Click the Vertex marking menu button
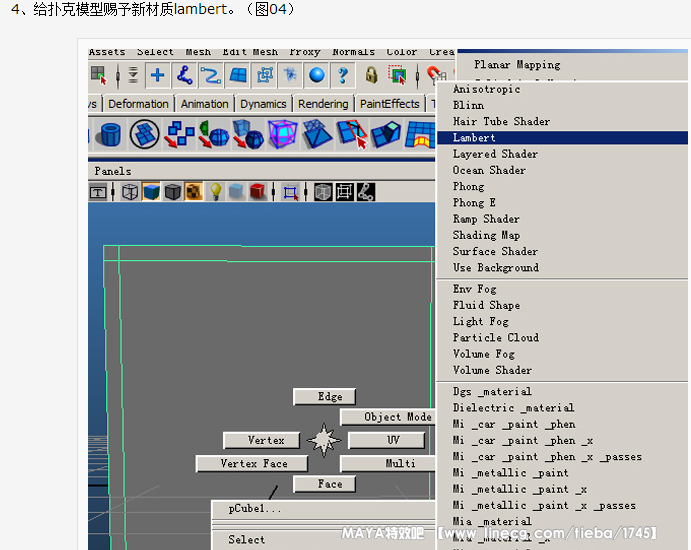Viewport: 691px width, 550px height. [266, 440]
